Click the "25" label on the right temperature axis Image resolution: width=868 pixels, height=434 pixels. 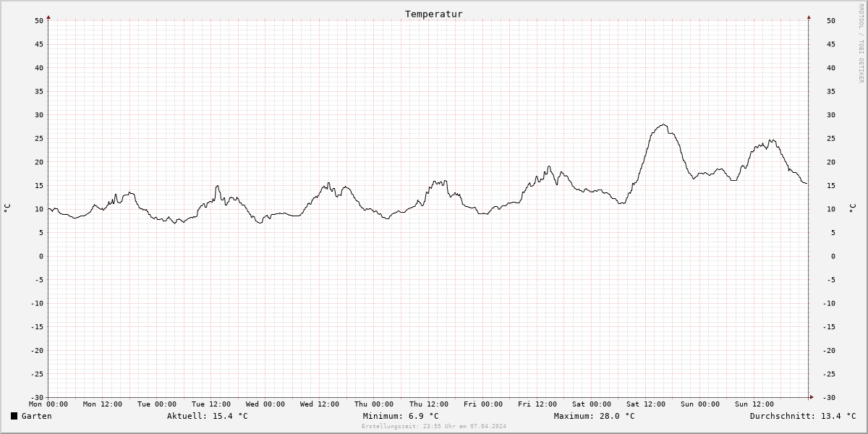831,138
